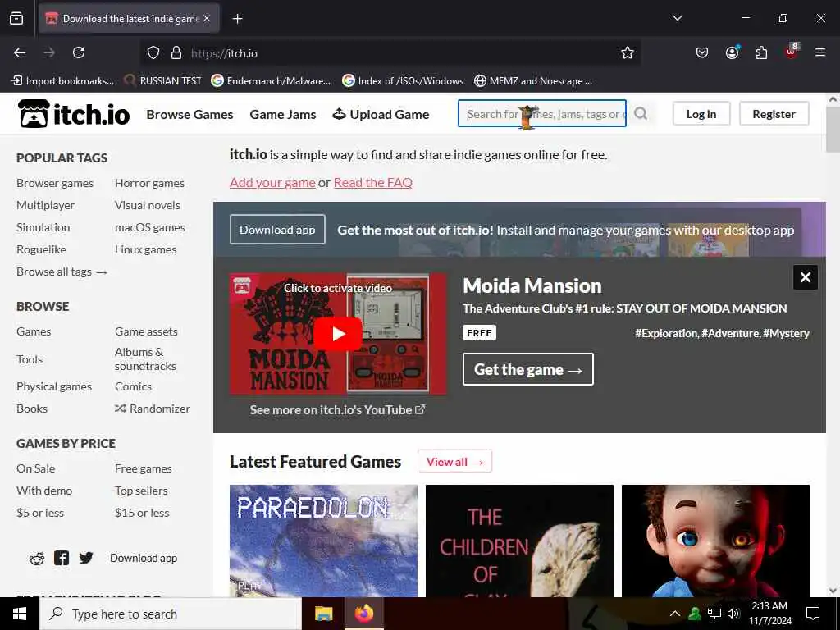Open the Read the FAQ link
840x630 pixels.
point(373,183)
